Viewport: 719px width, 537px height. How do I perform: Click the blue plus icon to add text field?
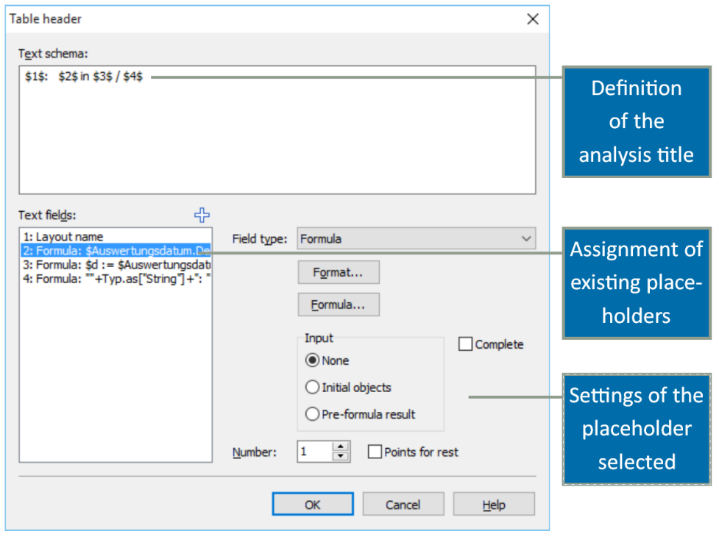202,214
